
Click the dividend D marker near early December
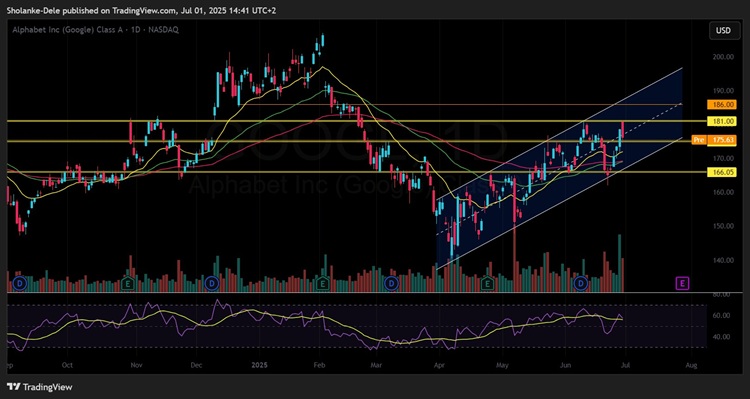211,284
